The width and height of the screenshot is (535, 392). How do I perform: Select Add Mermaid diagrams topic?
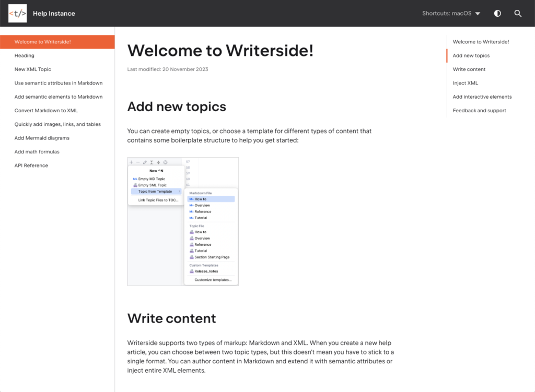click(x=42, y=138)
